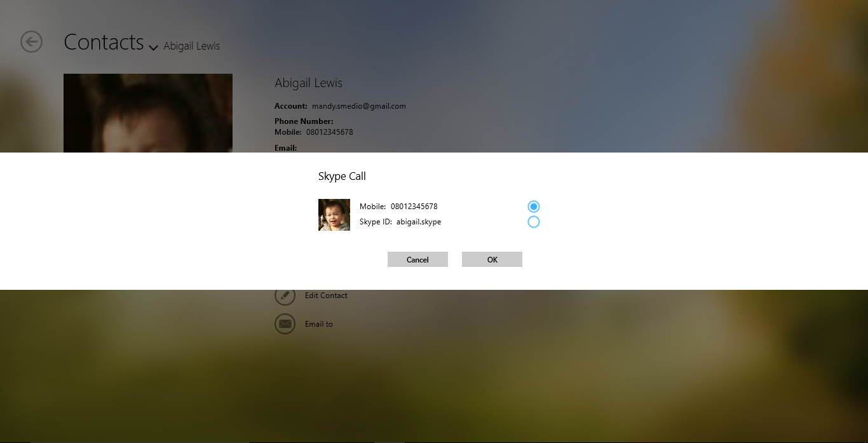Click Abigail Lewis's large profile photo
The width and height of the screenshot is (868, 443).
(147, 113)
